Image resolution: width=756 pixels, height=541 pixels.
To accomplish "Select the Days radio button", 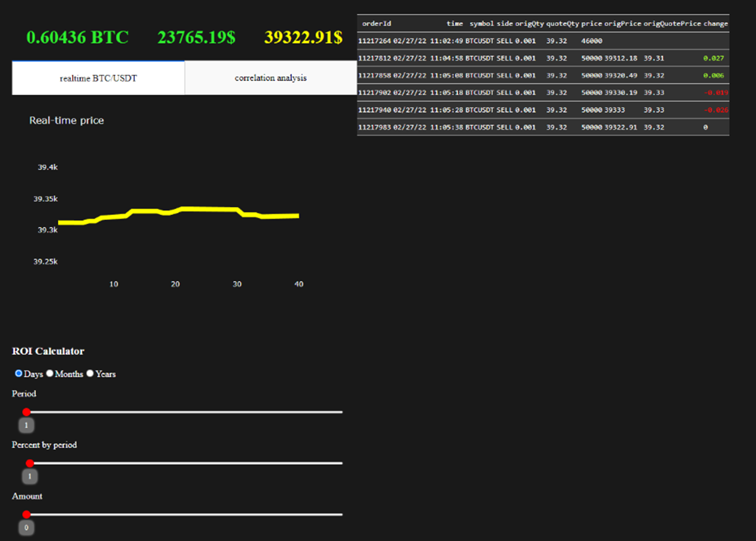I will 18,373.
